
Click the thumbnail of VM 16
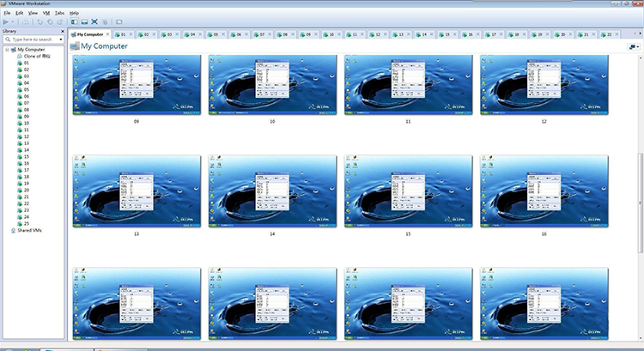(544, 191)
